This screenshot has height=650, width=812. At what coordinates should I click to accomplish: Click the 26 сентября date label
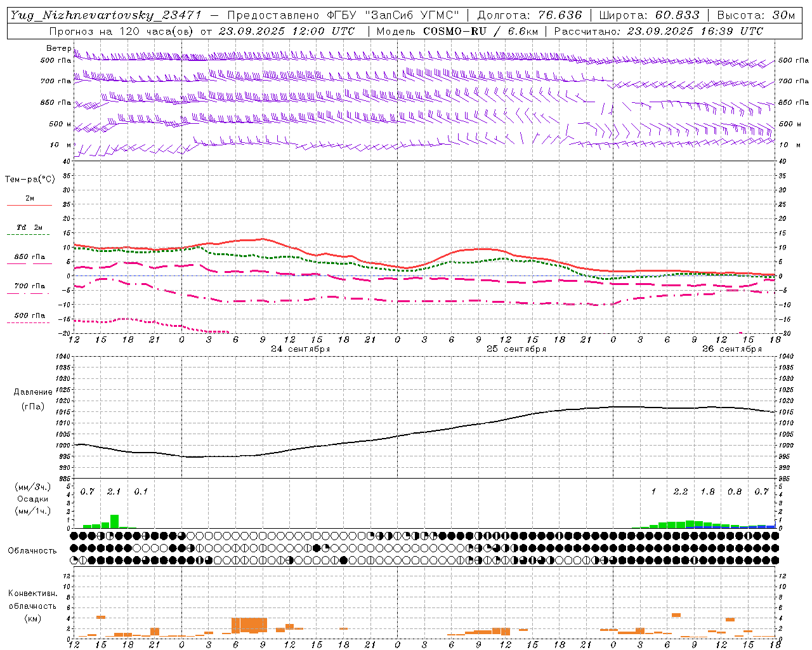[731, 348]
